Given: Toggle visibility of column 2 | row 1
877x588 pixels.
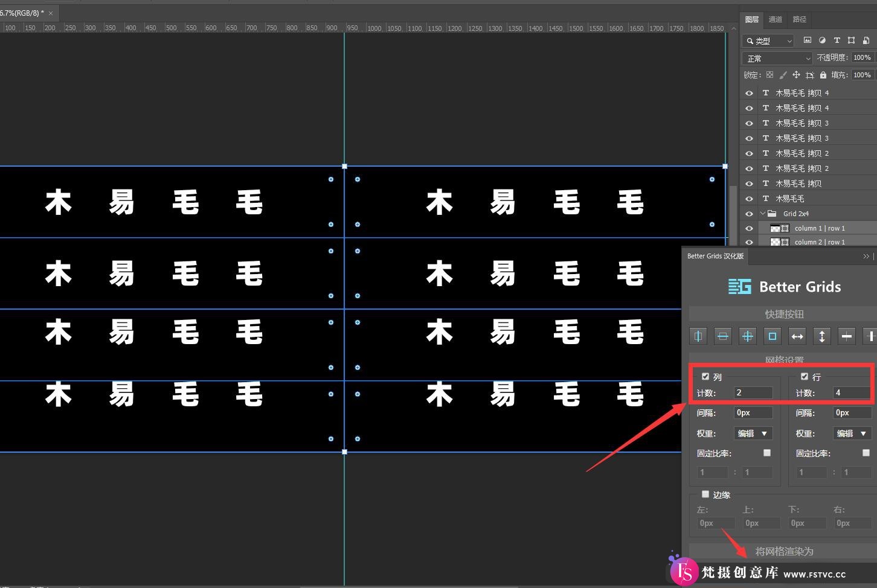Looking at the screenshot, I should point(749,242).
